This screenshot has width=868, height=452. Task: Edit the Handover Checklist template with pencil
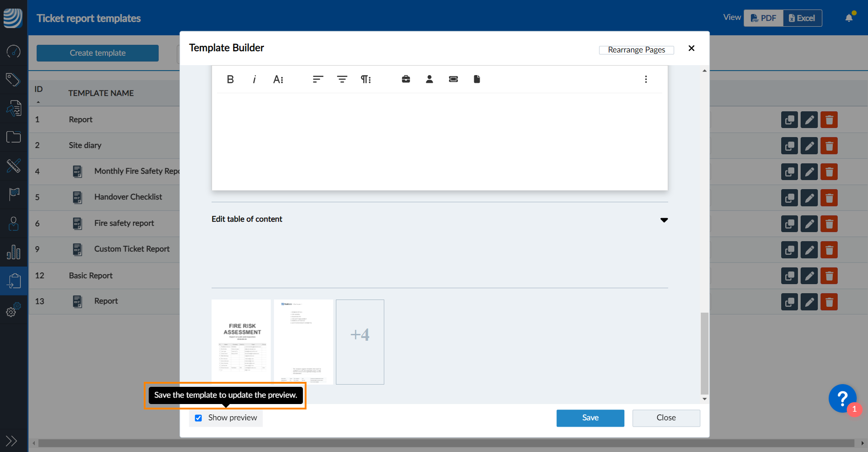(809, 198)
